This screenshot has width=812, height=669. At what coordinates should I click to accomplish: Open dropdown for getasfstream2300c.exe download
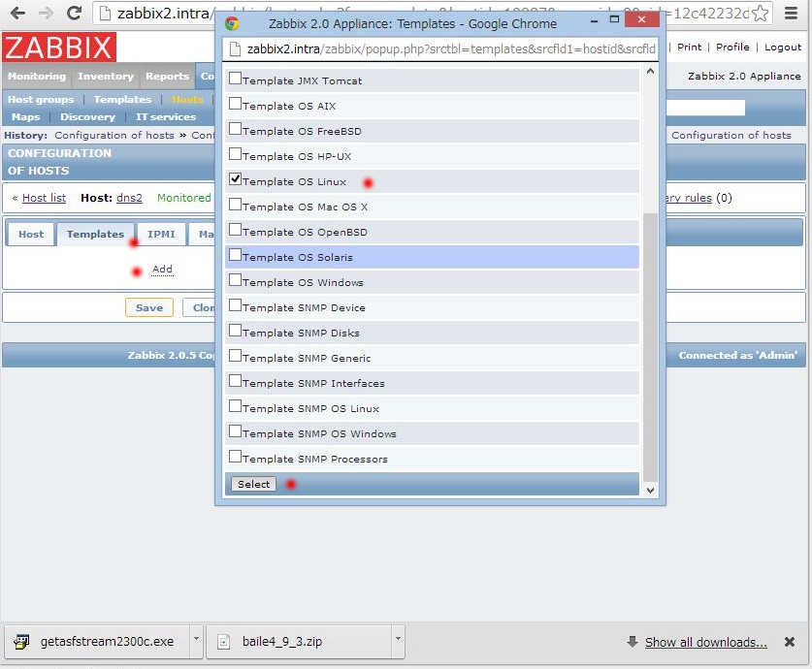[x=196, y=640]
